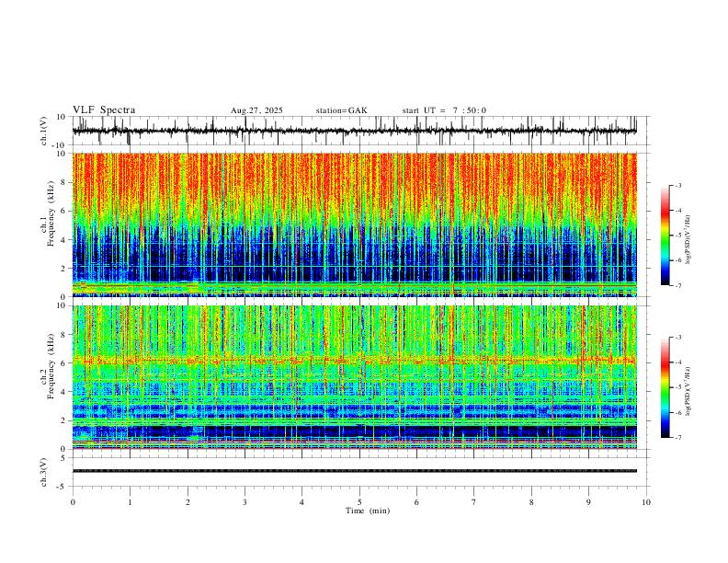The height and width of the screenshot is (563, 728).
Task: Click the ch.2 spectrogram panel
Action: (354, 377)
